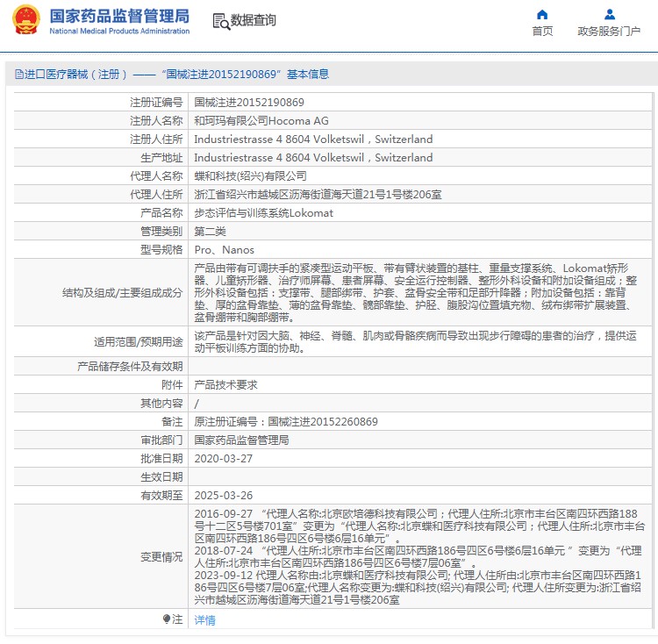Click the 结构及组成 description paragraph

416,292
